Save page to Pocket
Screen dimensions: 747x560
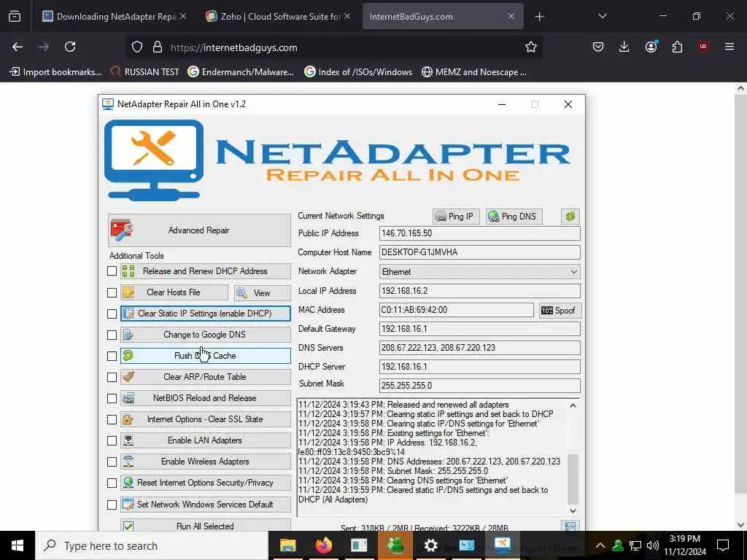coord(598,47)
